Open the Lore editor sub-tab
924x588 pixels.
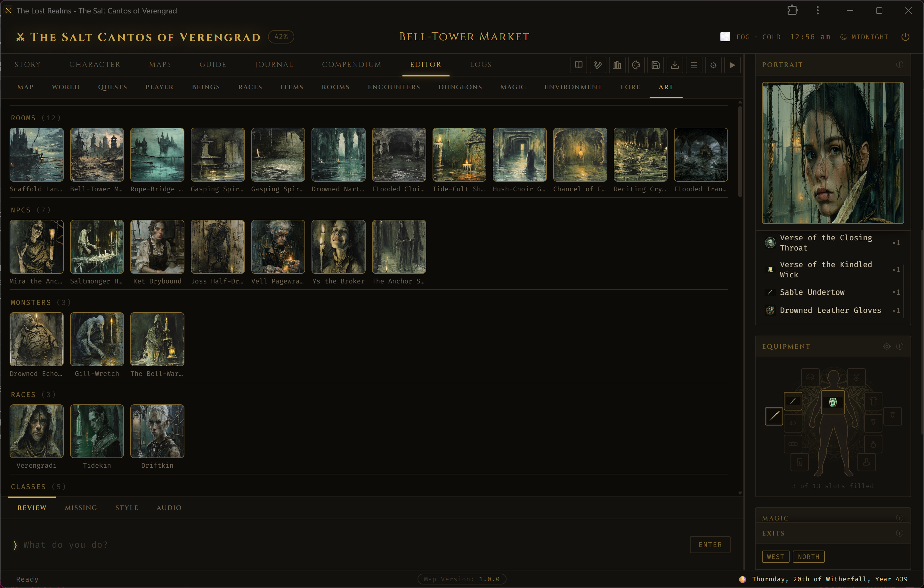[x=630, y=87]
